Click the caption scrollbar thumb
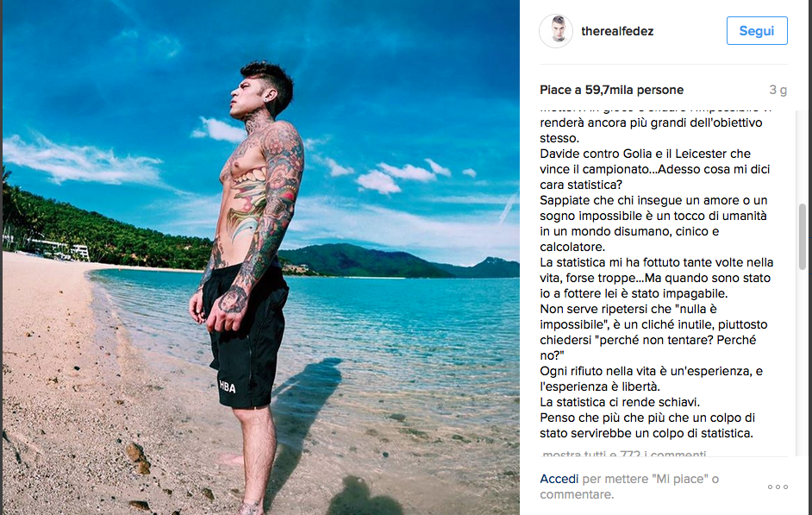812x515 pixels. (803, 236)
